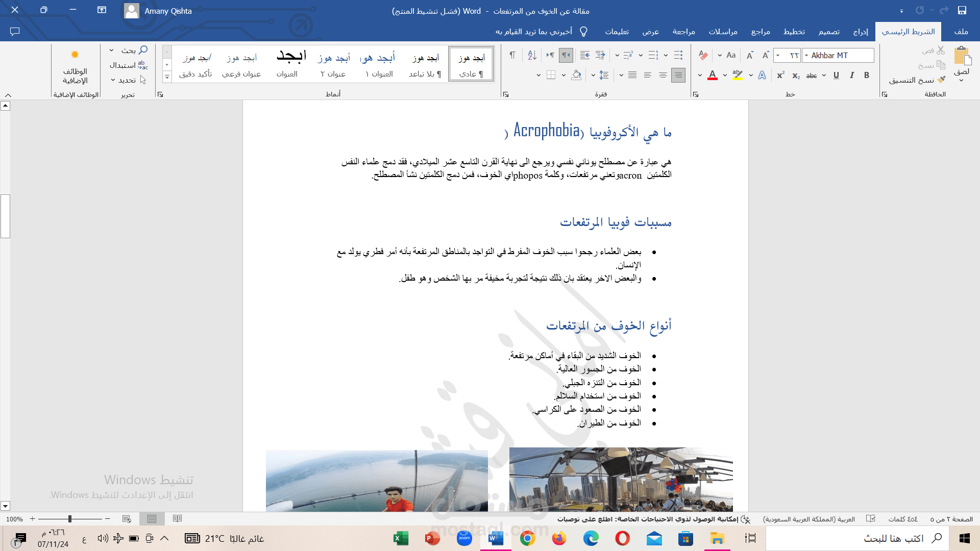Apply the Heading 1 style
This screenshot has height=551, width=980.
(x=379, y=64)
